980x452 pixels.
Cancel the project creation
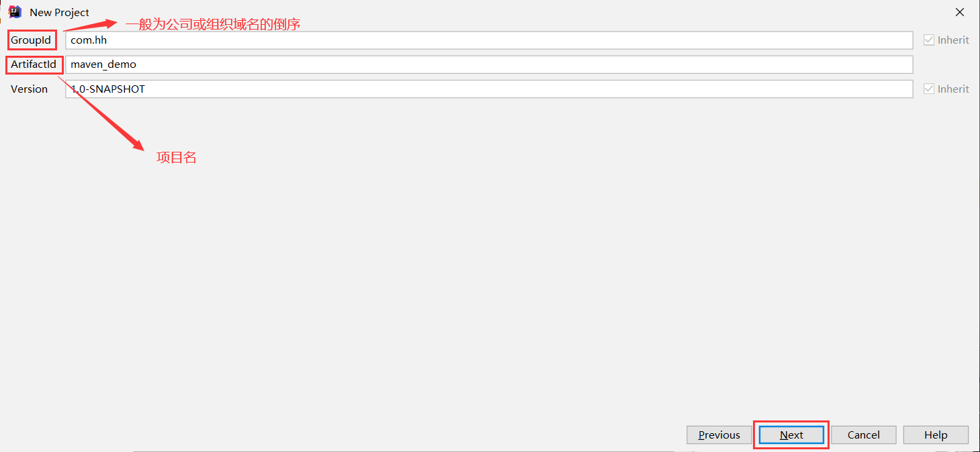(863, 435)
